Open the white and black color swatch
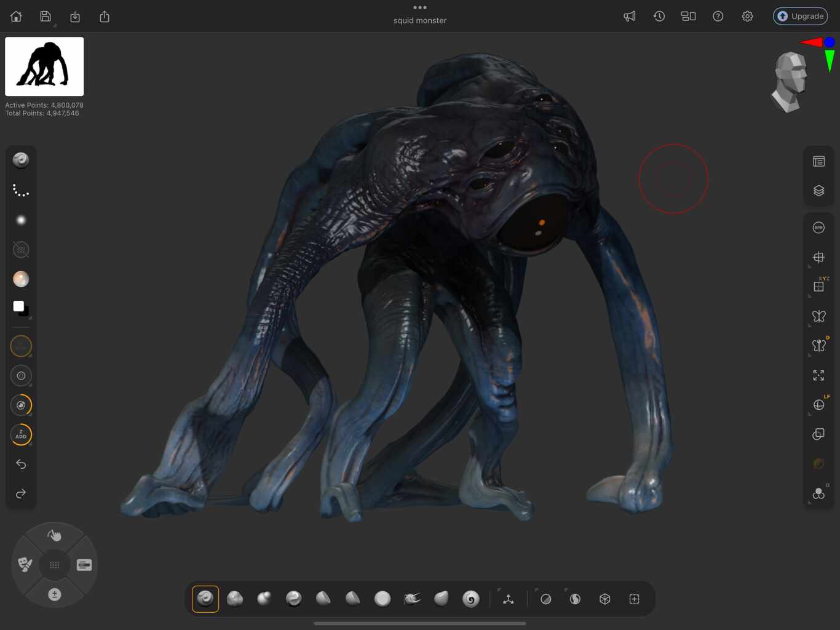The image size is (840, 630). click(21, 308)
